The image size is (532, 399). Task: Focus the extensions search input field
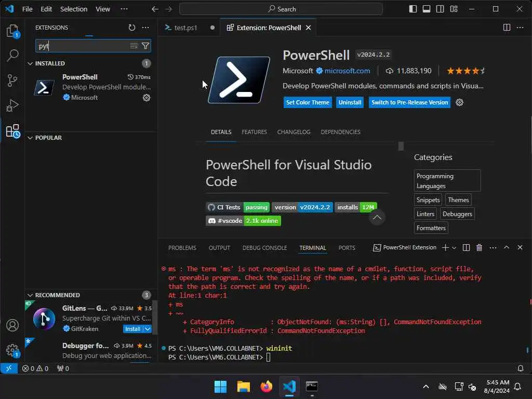tap(83, 46)
